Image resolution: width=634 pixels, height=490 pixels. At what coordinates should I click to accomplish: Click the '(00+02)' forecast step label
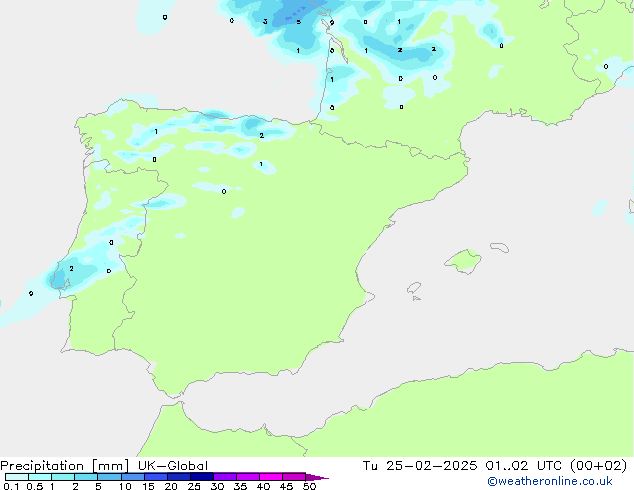(x=598, y=466)
